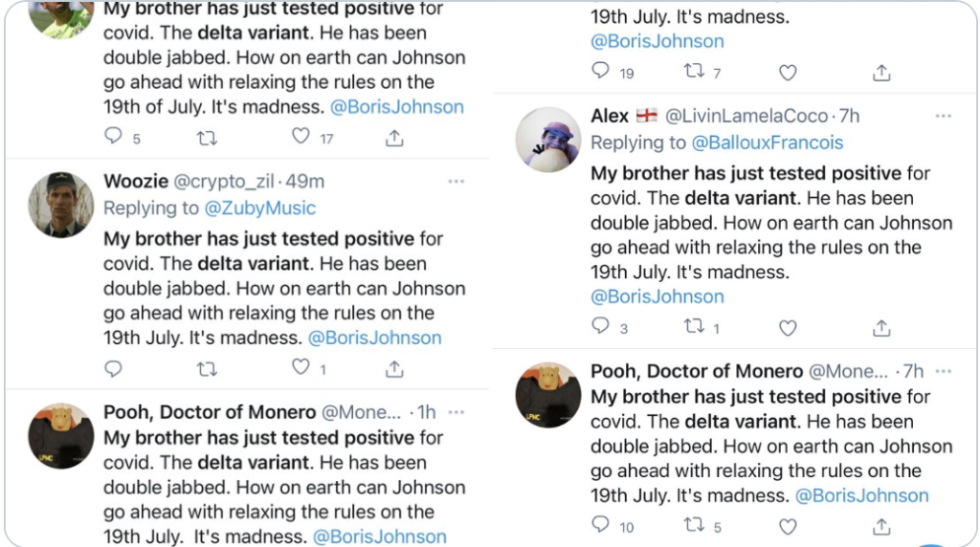980x547 pixels.
Task: Open the @ZubyMusic profile link
Action: tap(260, 208)
